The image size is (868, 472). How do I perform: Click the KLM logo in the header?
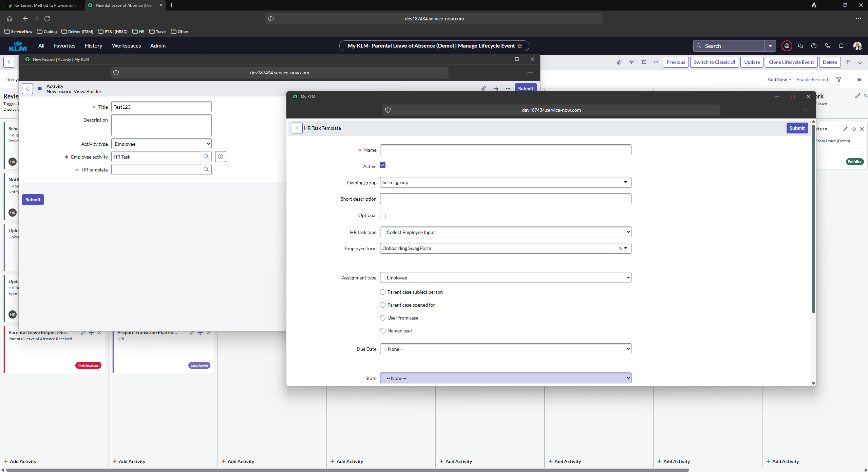(18, 46)
